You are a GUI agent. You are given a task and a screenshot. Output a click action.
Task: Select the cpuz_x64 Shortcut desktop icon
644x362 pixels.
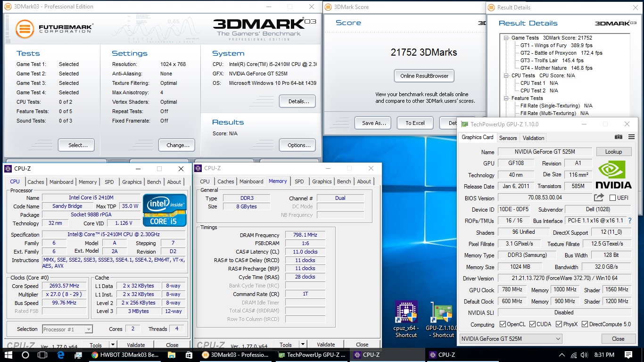coord(406,320)
